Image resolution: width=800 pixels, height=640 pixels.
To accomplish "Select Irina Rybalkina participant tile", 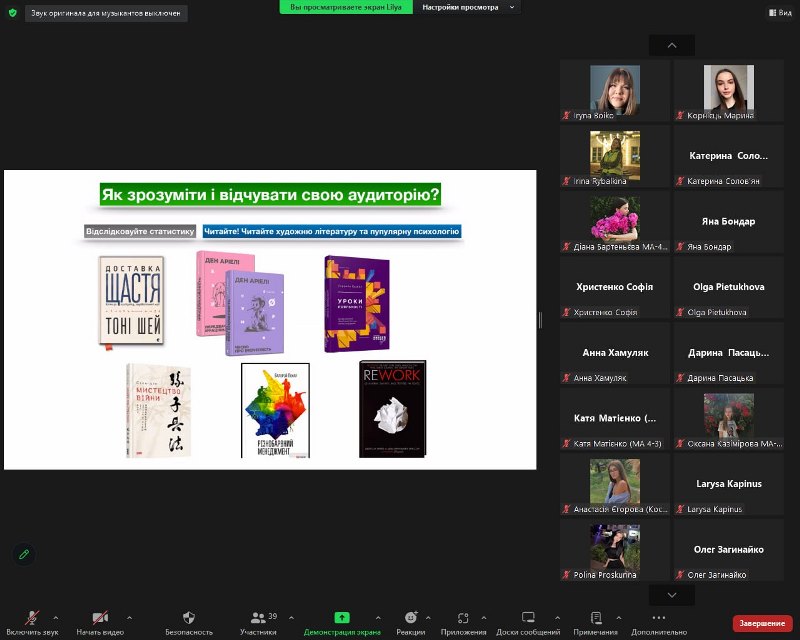I will pos(615,156).
